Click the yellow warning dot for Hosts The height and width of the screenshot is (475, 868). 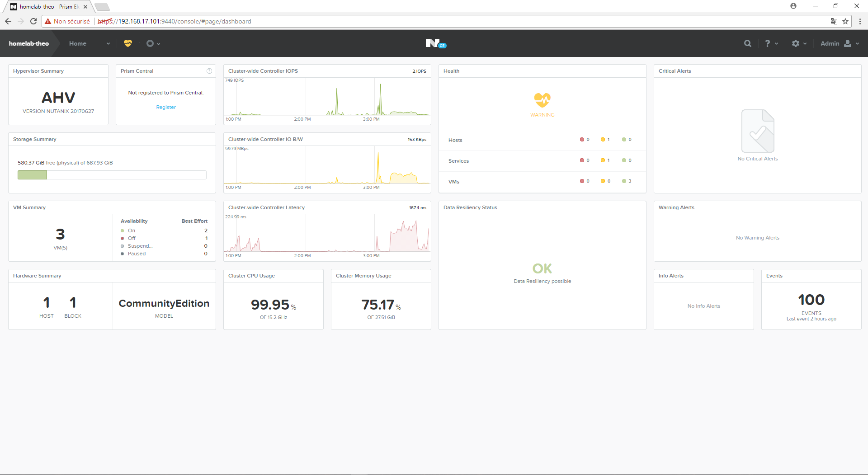[x=603, y=140]
